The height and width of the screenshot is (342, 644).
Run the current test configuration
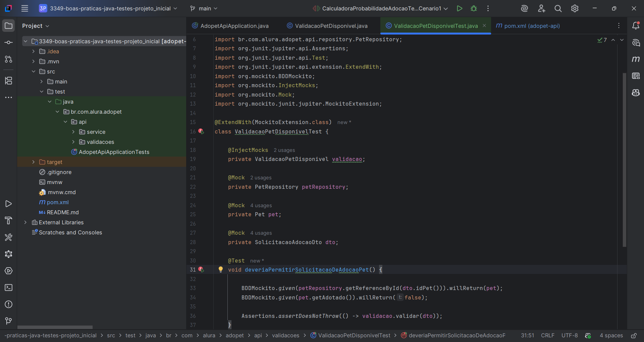(x=459, y=8)
